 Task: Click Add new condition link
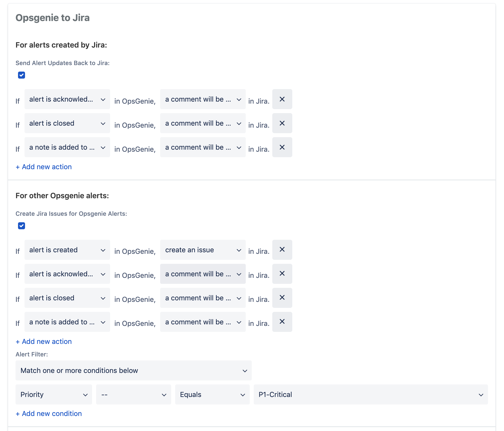49,414
